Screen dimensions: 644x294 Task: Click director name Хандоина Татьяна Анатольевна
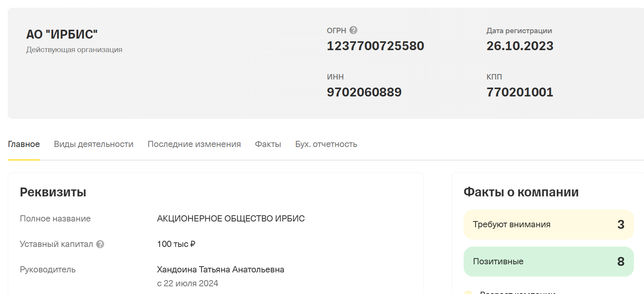tap(220, 270)
